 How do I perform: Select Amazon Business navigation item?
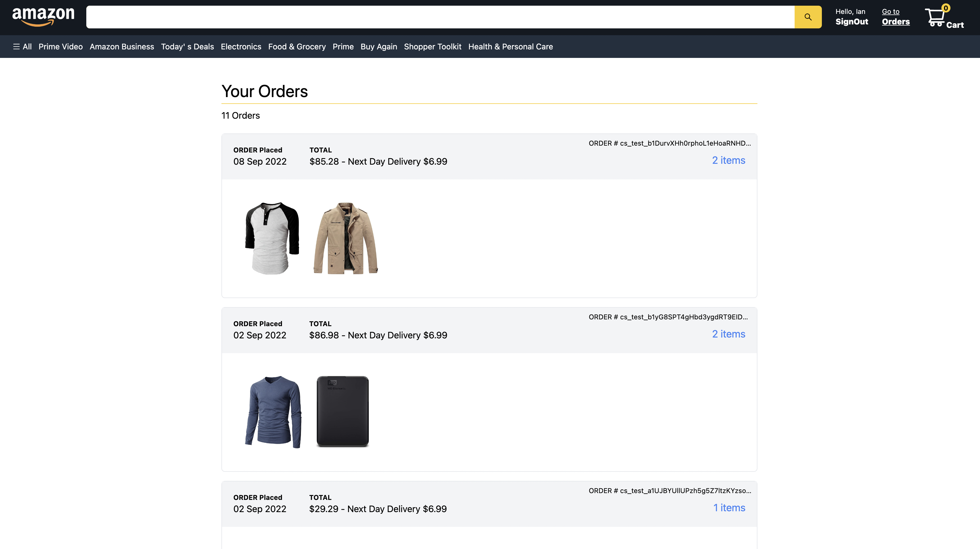point(122,47)
